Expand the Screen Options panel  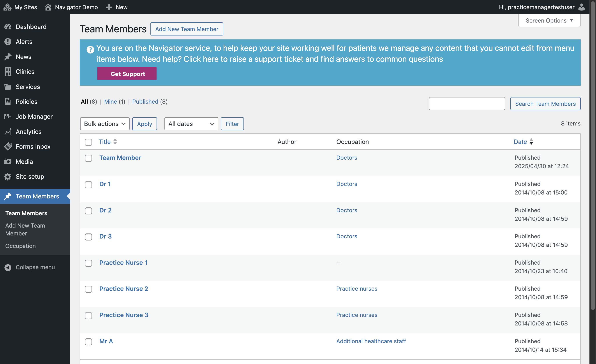pyautogui.click(x=549, y=21)
